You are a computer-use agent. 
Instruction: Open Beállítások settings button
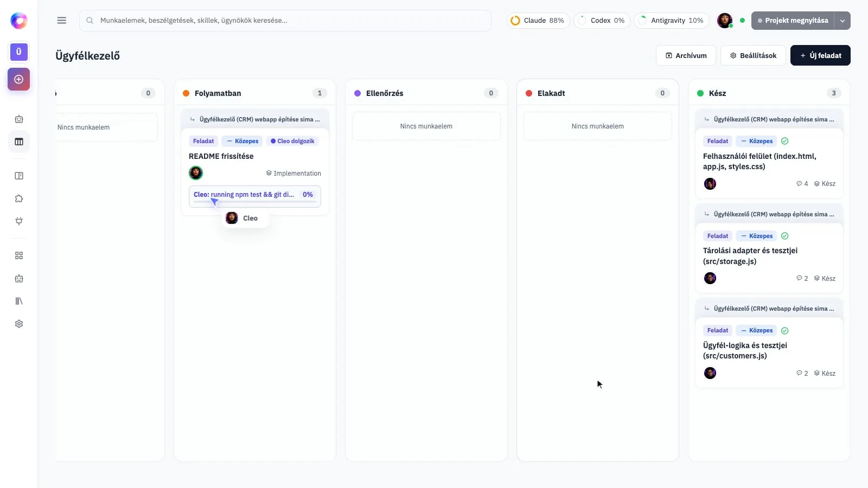tap(753, 55)
